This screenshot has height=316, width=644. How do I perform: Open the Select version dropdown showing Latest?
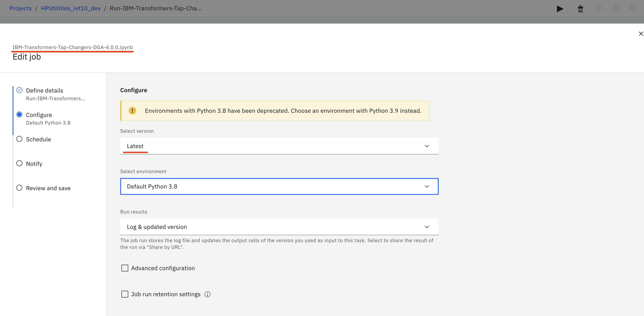[x=279, y=146]
